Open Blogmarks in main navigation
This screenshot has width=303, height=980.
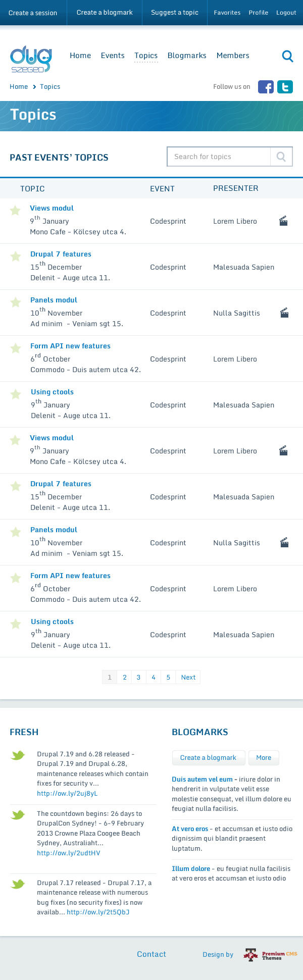(187, 56)
